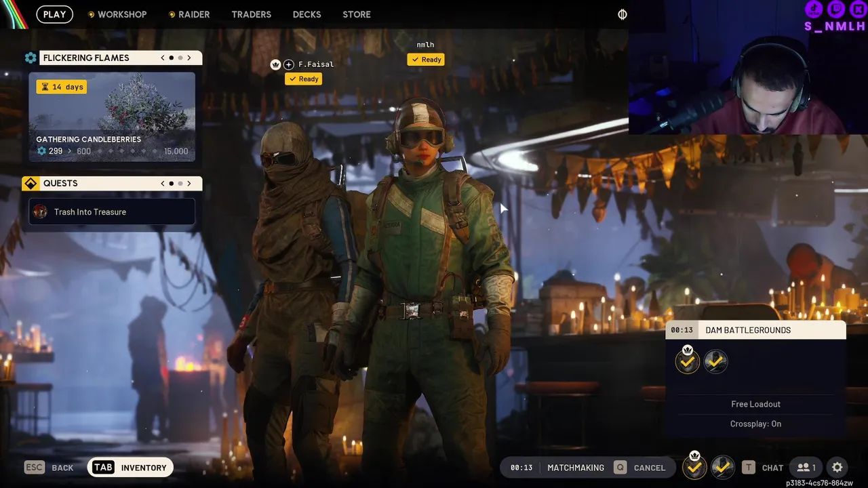Click the bottom bar matchmaking timer 00:13

click(x=521, y=468)
